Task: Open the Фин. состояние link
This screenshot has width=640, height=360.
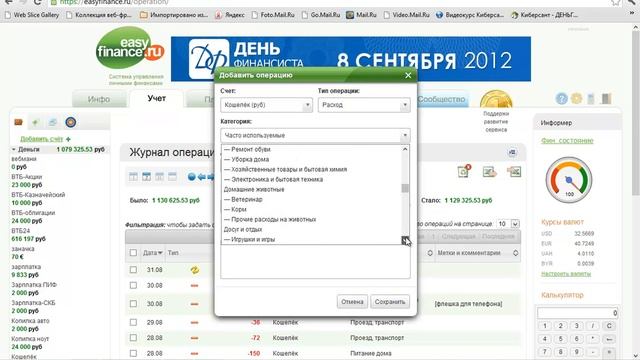Action: pos(567,140)
